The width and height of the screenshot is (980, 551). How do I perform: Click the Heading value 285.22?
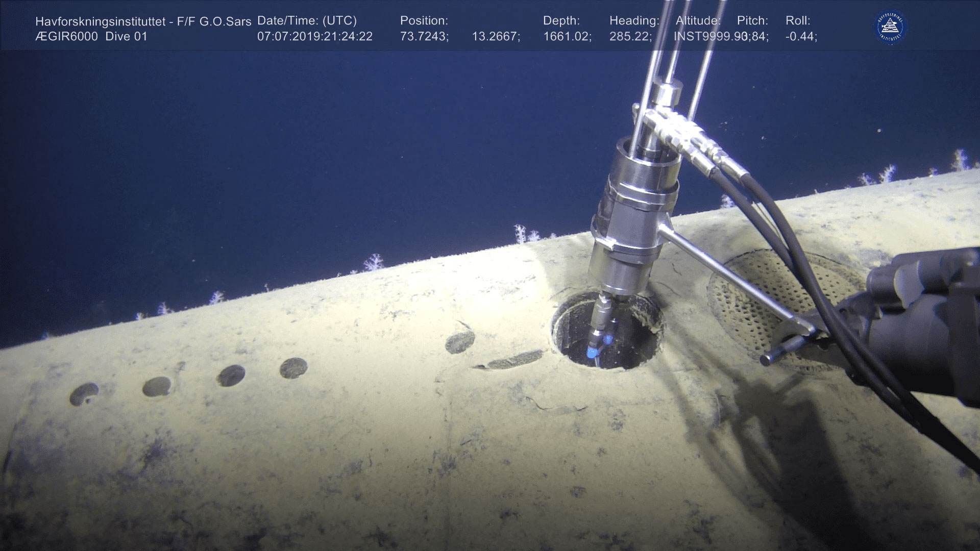click(x=630, y=37)
